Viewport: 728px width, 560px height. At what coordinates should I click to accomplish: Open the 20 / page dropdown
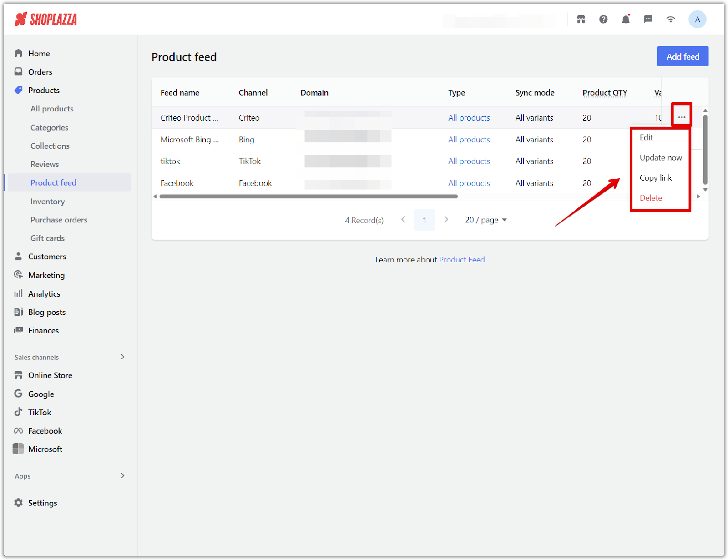pos(485,220)
